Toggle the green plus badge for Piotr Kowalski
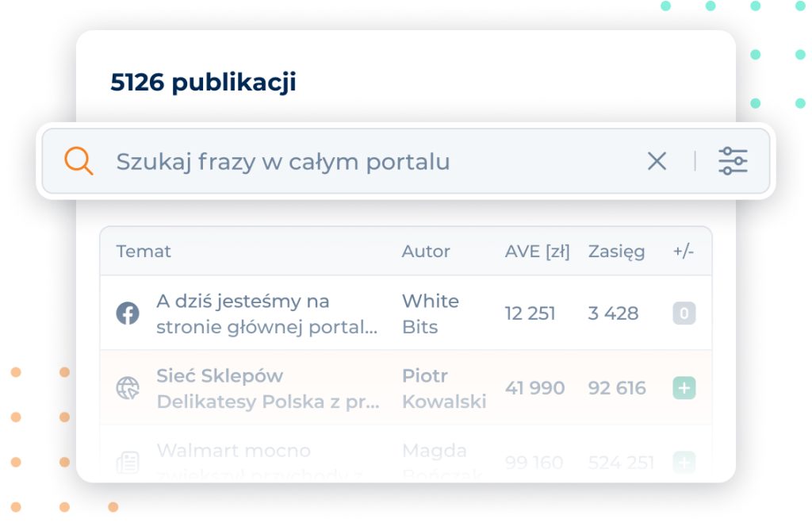This screenshot has height=523, width=812. point(684,388)
